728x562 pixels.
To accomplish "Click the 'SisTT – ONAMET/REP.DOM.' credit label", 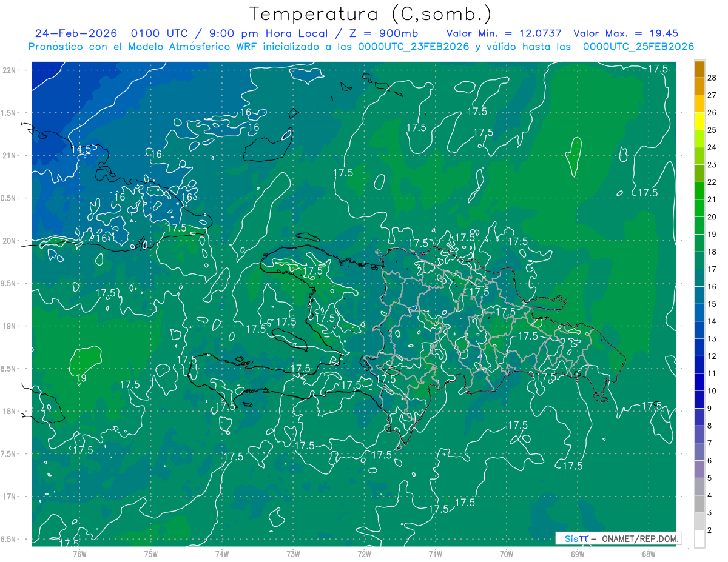I will tap(619, 538).
